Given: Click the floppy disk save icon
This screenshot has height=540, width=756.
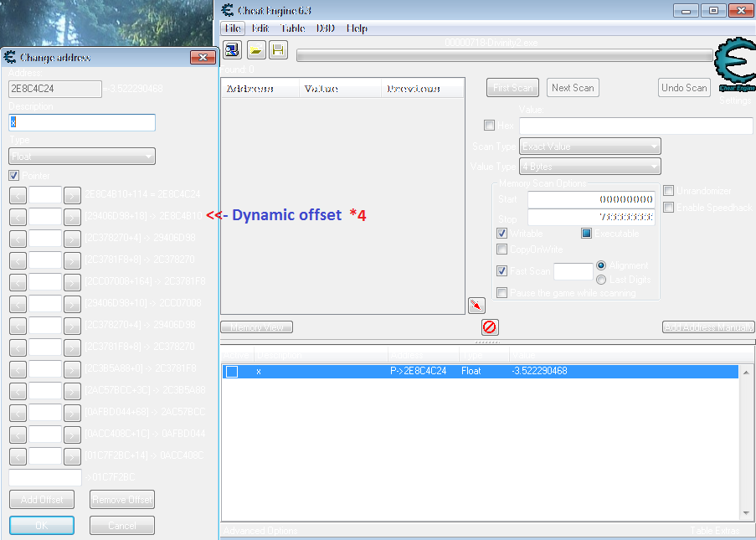Looking at the screenshot, I should click(278, 50).
